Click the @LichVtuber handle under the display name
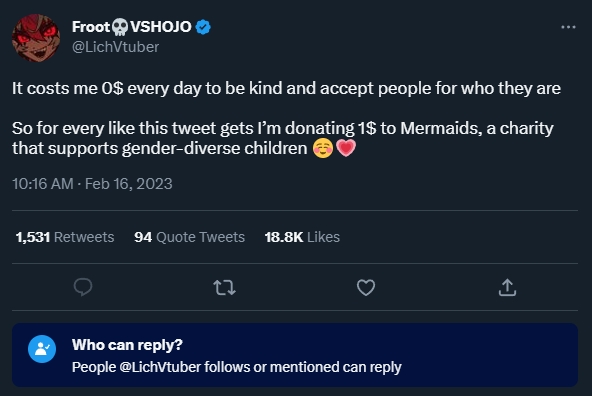The height and width of the screenshot is (396, 592). click(116, 47)
